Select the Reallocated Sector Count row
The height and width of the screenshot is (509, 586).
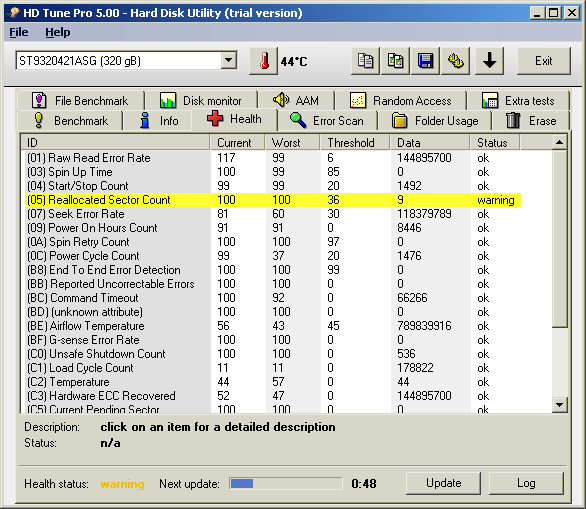pyautogui.click(x=273, y=200)
